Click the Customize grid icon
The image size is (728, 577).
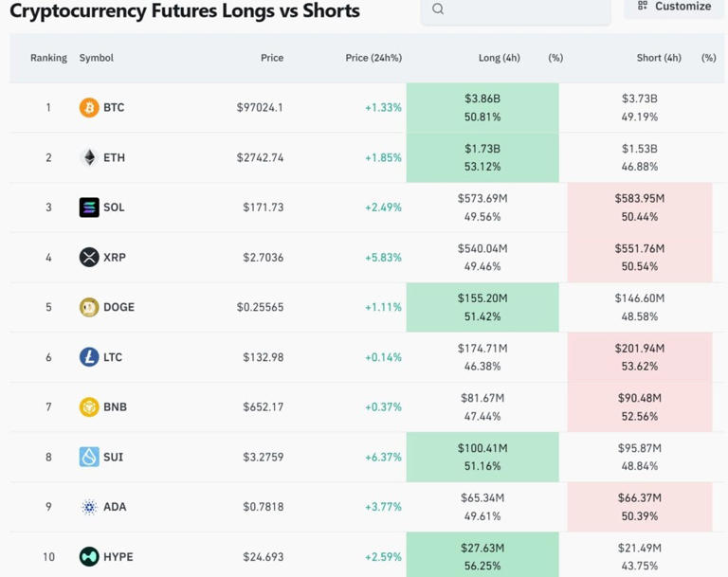click(643, 6)
